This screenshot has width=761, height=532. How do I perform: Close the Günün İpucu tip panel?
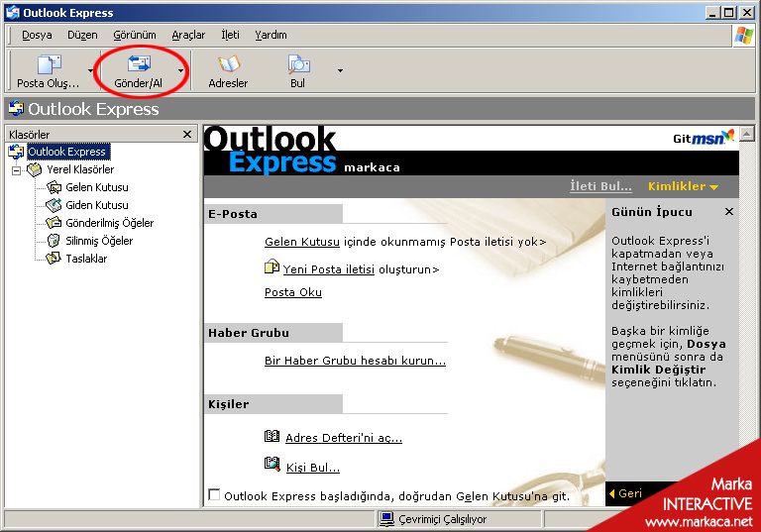[x=729, y=212]
